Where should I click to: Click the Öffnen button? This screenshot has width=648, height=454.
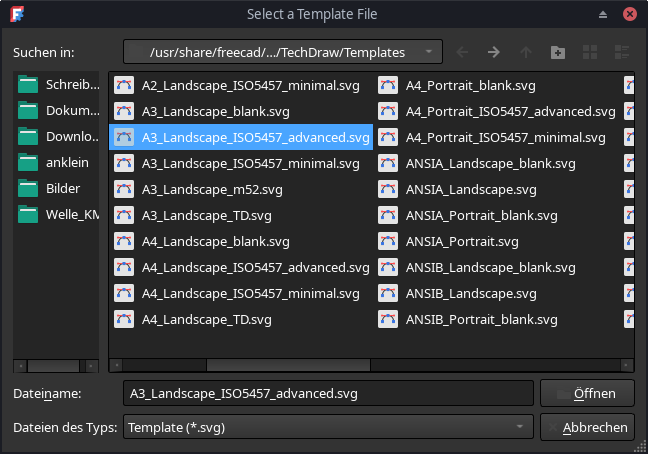point(586,393)
